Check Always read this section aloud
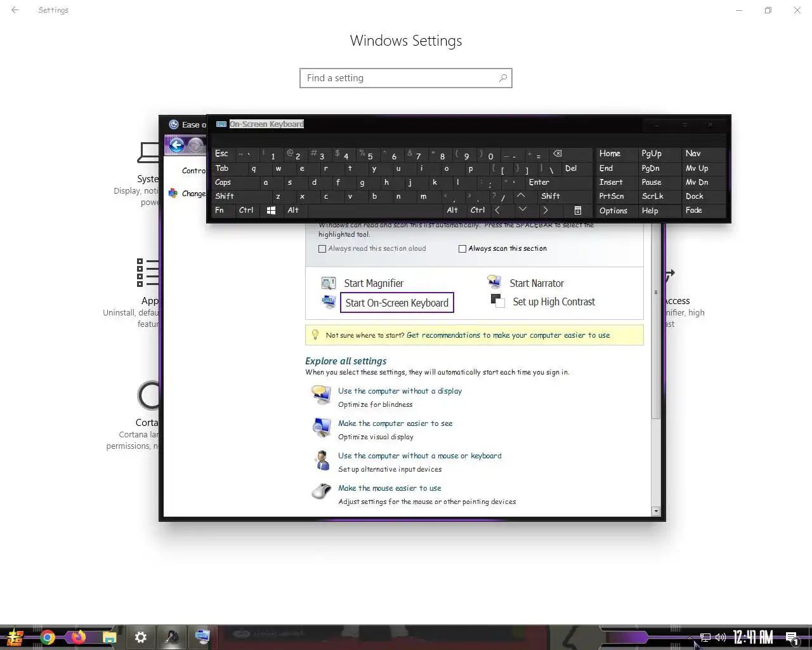Screen dimensions: 812x650 (322, 249)
